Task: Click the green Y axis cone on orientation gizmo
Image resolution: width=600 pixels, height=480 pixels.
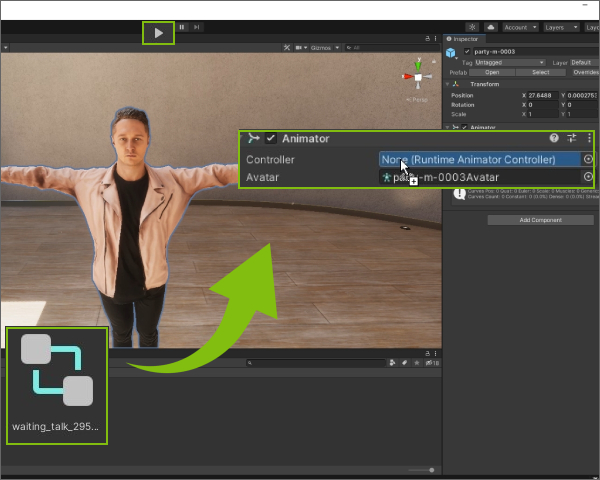Action: (x=418, y=65)
